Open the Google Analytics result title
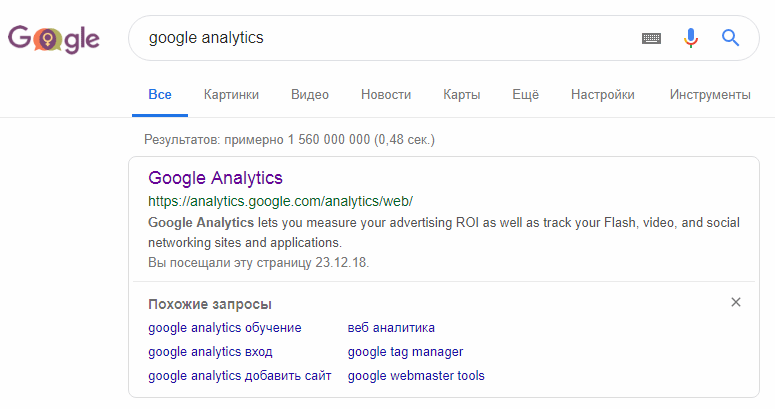This screenshot has width=775, height=409. coord(215,178)
